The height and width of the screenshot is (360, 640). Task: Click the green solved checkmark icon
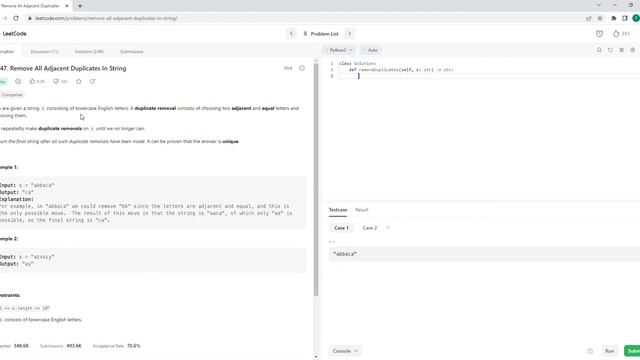(18, 81)
